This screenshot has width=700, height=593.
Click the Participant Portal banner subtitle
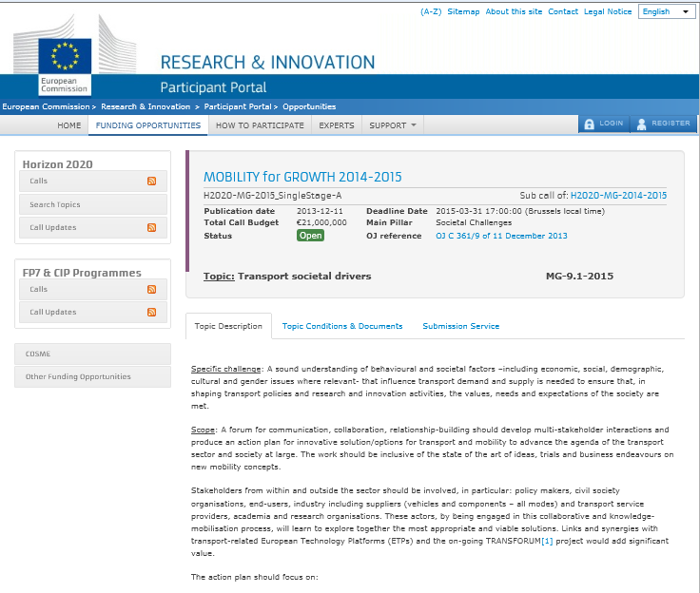213,87
